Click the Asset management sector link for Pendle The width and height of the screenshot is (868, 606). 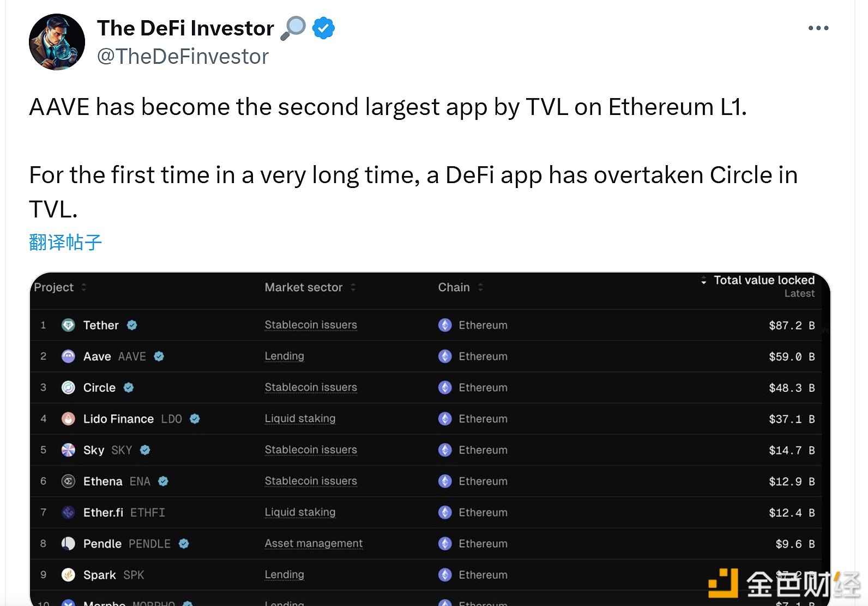pyautogui.click(x=314, y=544)
